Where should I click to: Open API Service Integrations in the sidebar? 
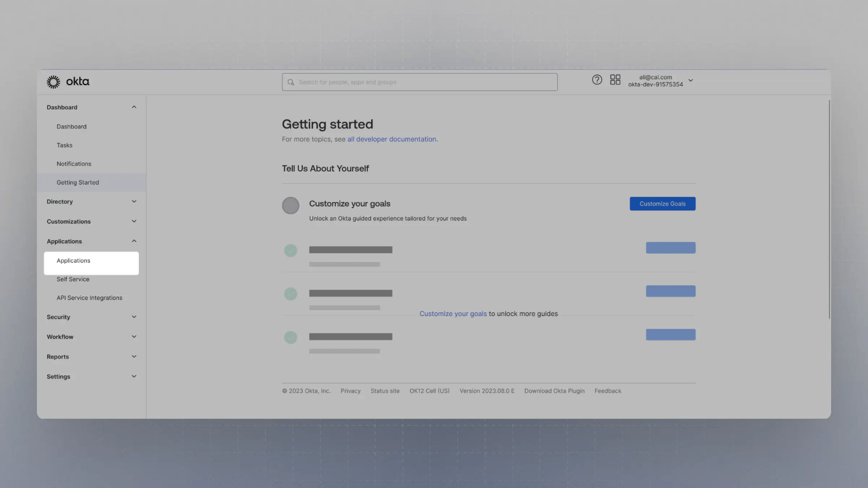[90, 298]
